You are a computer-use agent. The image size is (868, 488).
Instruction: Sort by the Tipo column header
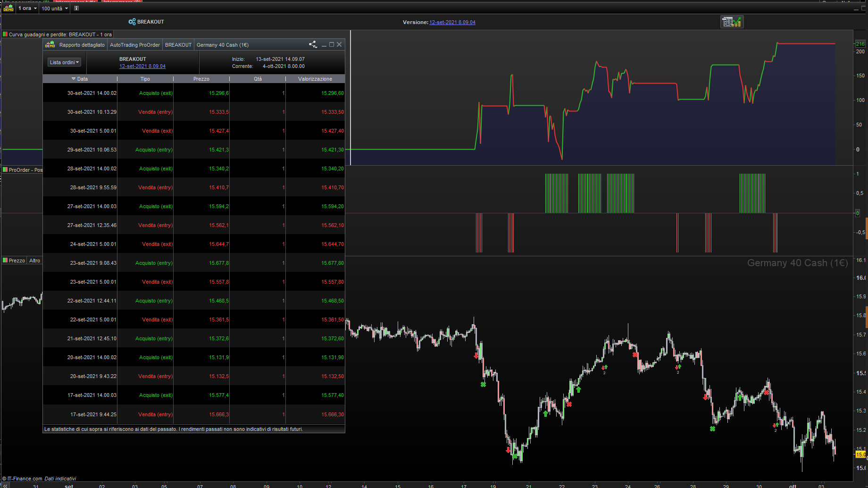pos(145,79)
